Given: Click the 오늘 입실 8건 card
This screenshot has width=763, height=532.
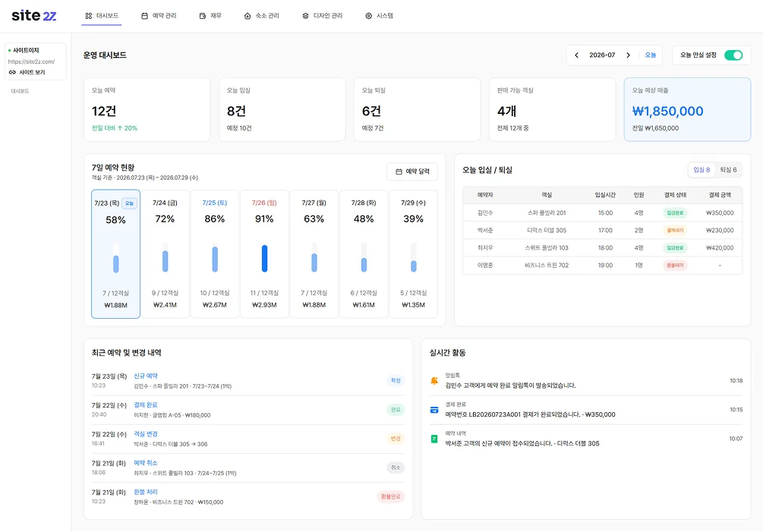Looking at the screenshot, I should click(x=282, y=109).
